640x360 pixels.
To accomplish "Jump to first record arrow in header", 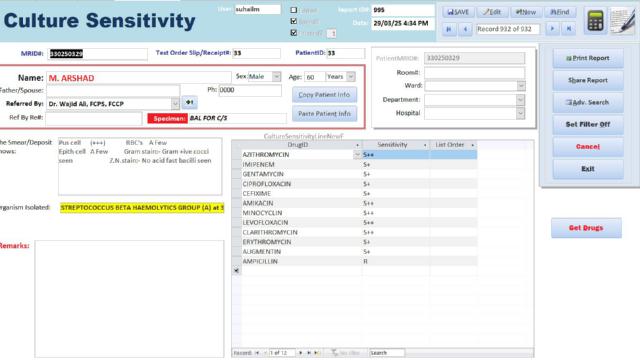I will click(449, 29).
